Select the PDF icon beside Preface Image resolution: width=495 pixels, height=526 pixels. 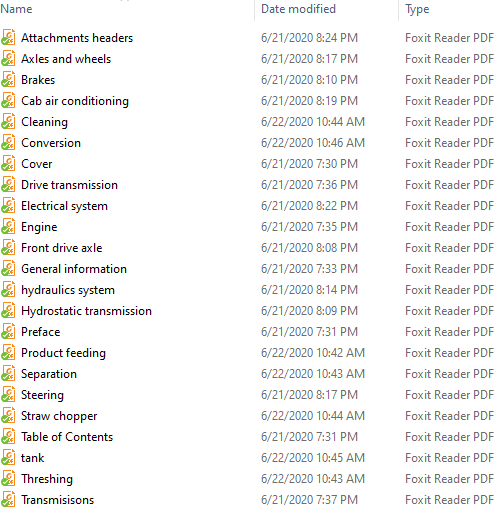point(8,331)
